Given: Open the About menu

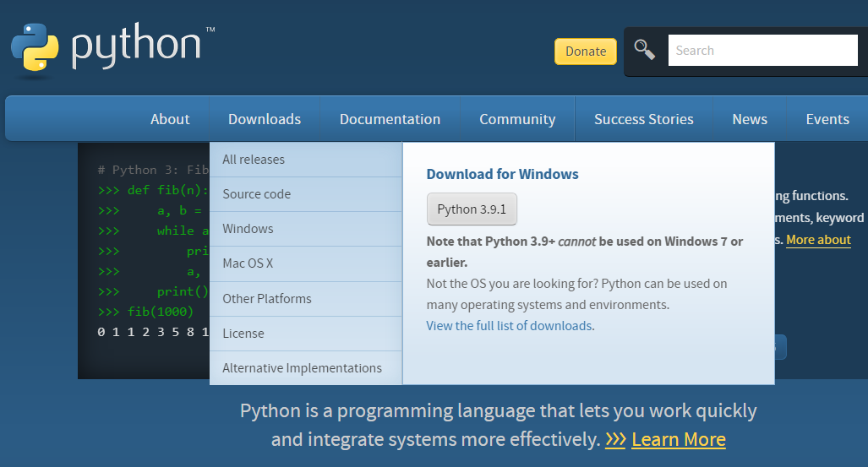Looking at the screenshot, I should [170, 119].
